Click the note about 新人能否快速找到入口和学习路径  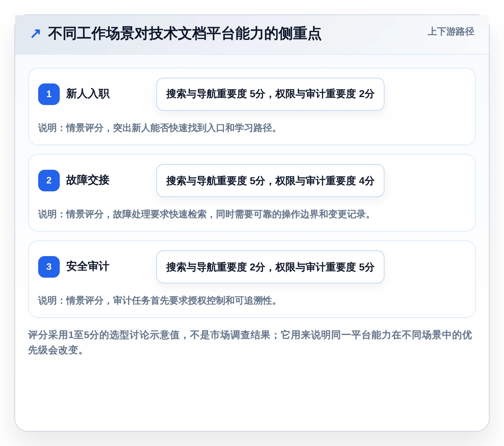tap(158, 128)
